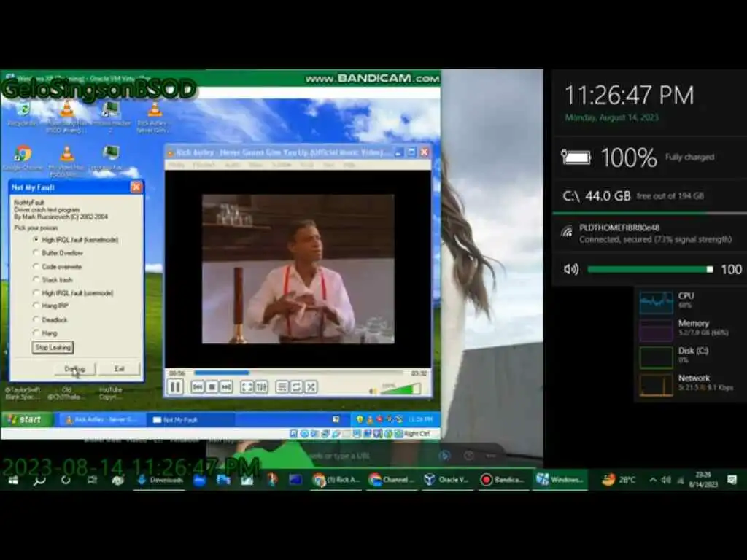Viewport: 747px width, 560px height.
Task: Seek along the VLC progress bar
Action: (298, 373)
